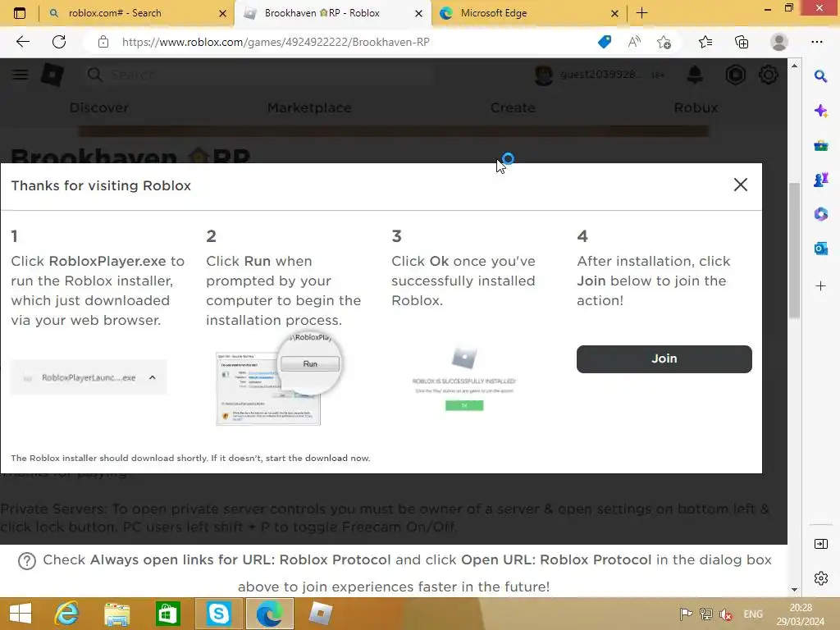The width and height of the screenshot is (840, 630).
Task: Toggle the sidebar hide panel icon
Action: point(820,545)
